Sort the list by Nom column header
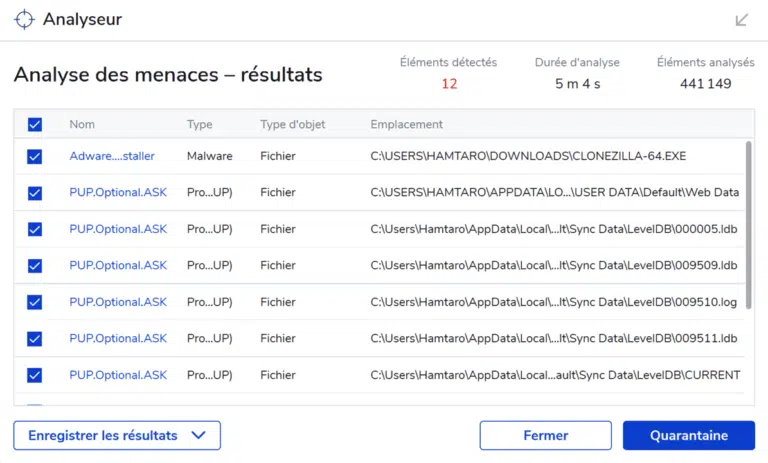The width and height of the screenshot is (768, 463). pyautogui.click(x=82, y=124)
